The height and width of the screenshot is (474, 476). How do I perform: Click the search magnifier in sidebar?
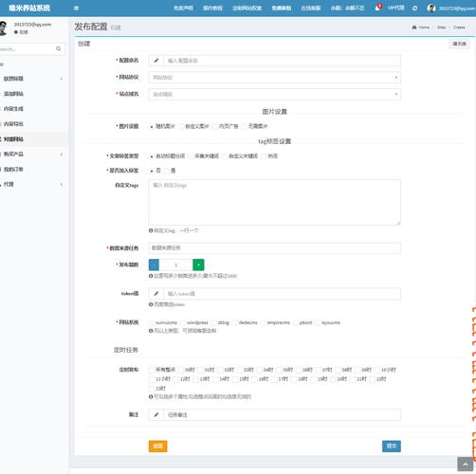point(58,48)
